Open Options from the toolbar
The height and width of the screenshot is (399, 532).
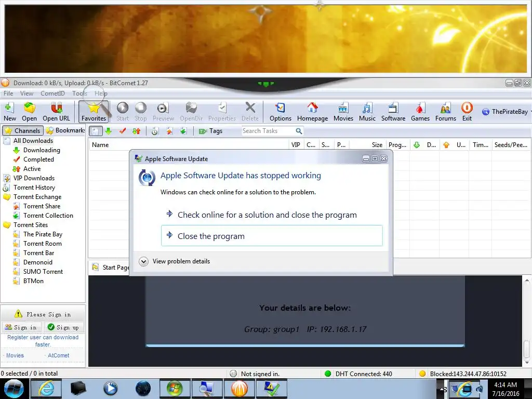(x=280, y=112)
